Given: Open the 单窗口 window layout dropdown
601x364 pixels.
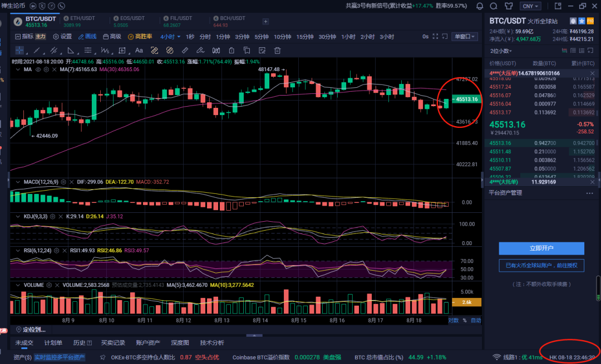Looking at the screenshot, I should tap(465, 36).
